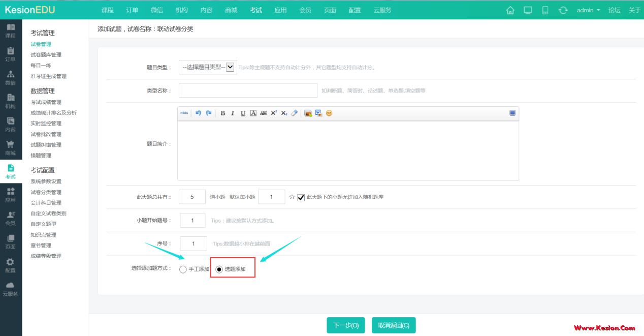Click the 下一步(O) button
Viewport: 644px width, 336px height.
(346, 325)
